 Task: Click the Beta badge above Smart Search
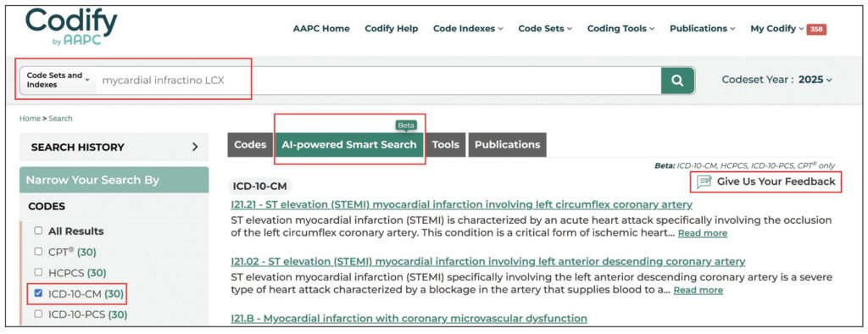coord(406,125)
